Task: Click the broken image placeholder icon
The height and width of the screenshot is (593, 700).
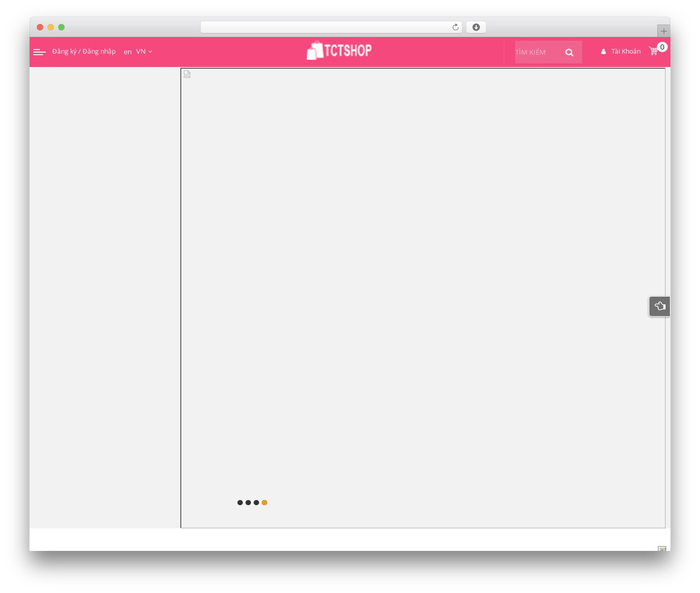Action: [x=187, y=74]
